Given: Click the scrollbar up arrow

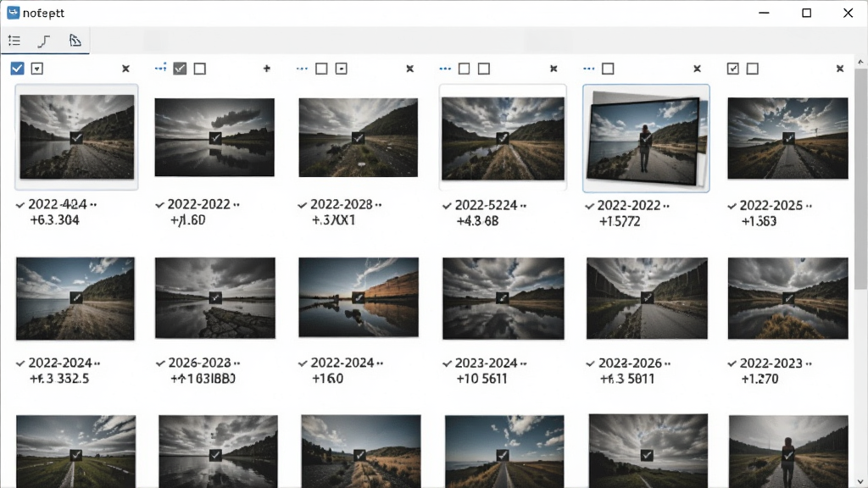Looking at the screenshot, I should pos(861,61).
